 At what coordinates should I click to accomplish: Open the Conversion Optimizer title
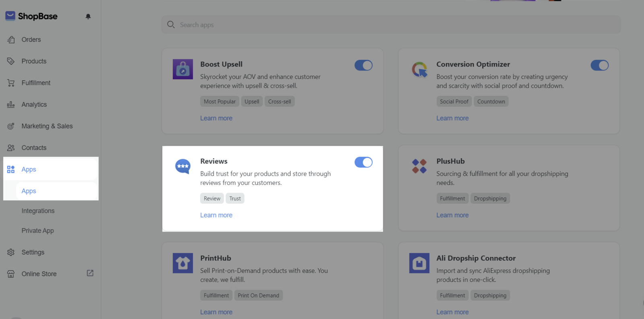coord(473,64)
